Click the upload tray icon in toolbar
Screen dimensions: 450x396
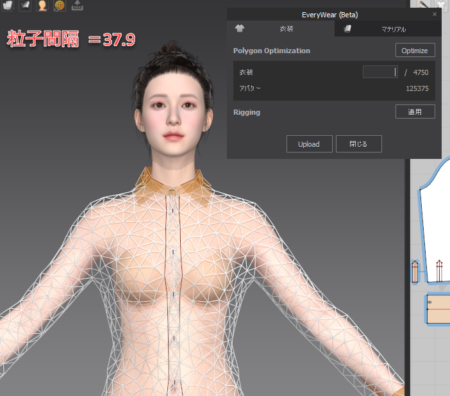click(x=77, y=5)
